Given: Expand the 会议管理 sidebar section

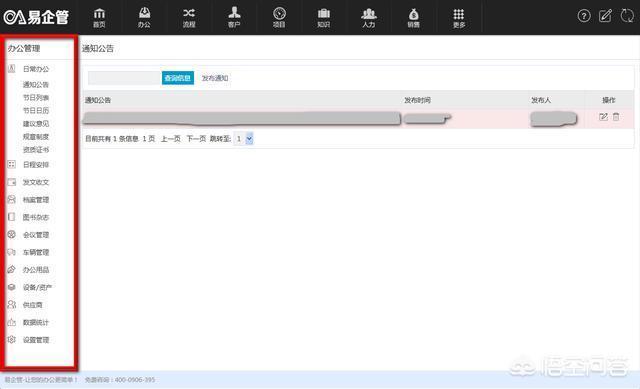Looking at the screenshot, I should (x=36, y=235).
